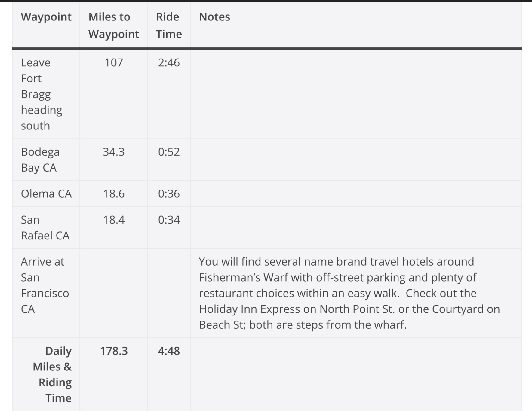This screenshot has height=411, width=532.
Task: Click the Olema CA waypoint
Action: coord(46,194)
